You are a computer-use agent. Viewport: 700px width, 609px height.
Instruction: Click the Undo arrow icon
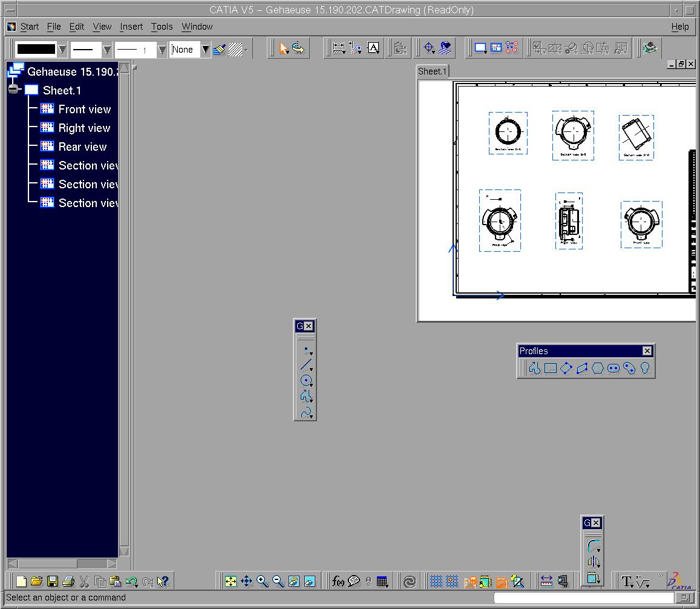pyautogui.click(x=131, y=581)
